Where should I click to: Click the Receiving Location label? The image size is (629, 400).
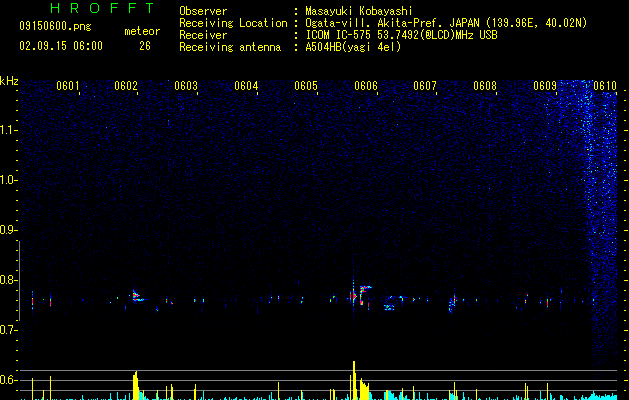233,23
